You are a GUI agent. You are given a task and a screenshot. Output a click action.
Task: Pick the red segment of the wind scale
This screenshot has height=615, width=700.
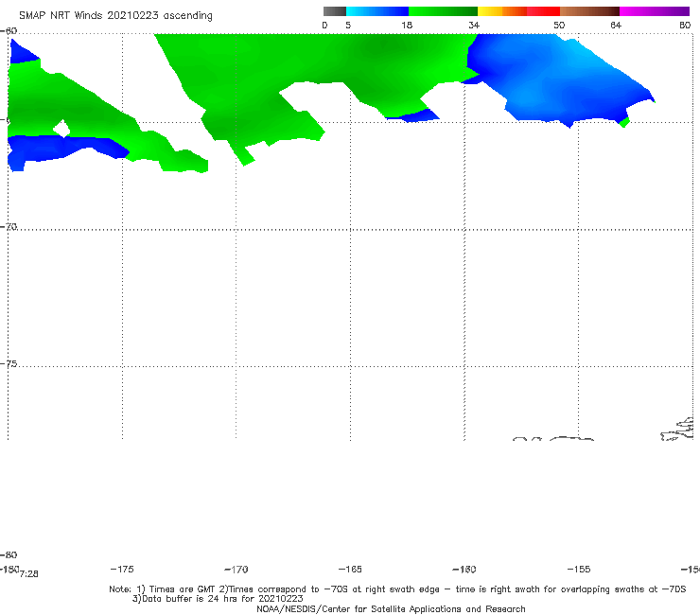[543, 11]
